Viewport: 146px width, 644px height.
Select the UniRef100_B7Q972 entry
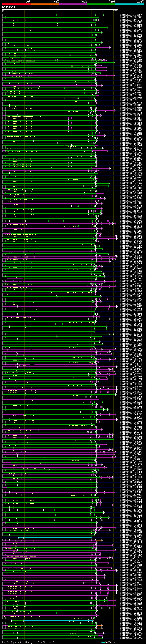tap(131, 334)
